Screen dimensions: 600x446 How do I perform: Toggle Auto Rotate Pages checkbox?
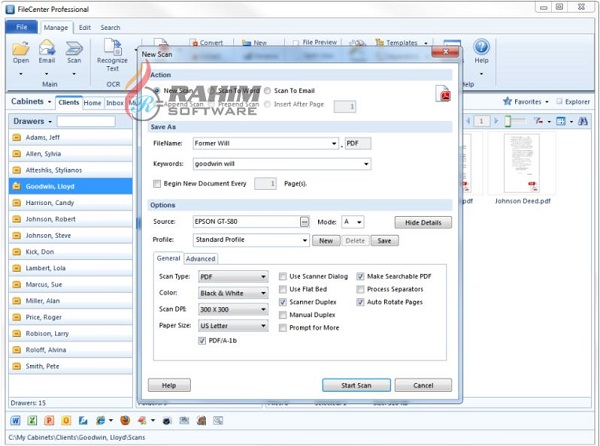pyautogui.click(x=360, y=302)
